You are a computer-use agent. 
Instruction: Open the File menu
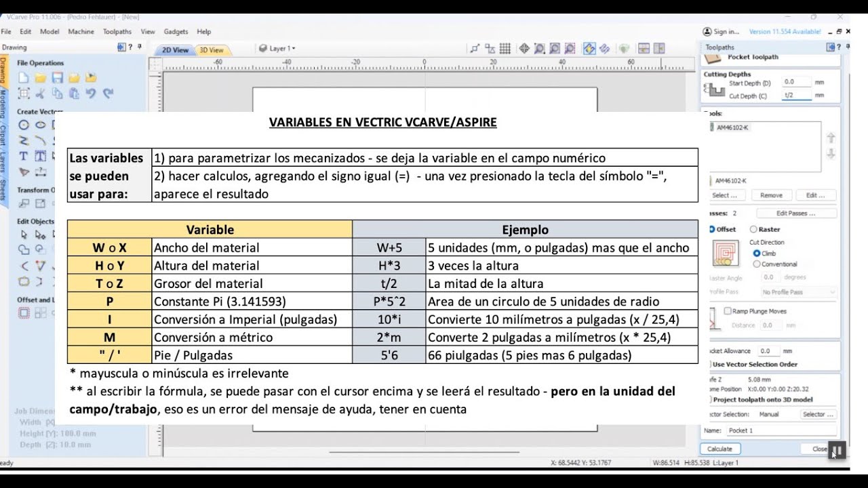tap(7, 31)
